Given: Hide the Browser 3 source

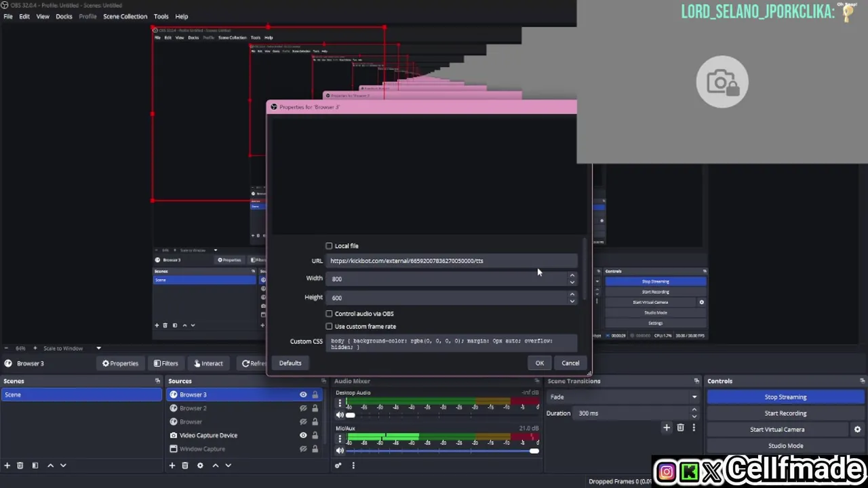Looking at the screenshot, I should pos(303,394).
